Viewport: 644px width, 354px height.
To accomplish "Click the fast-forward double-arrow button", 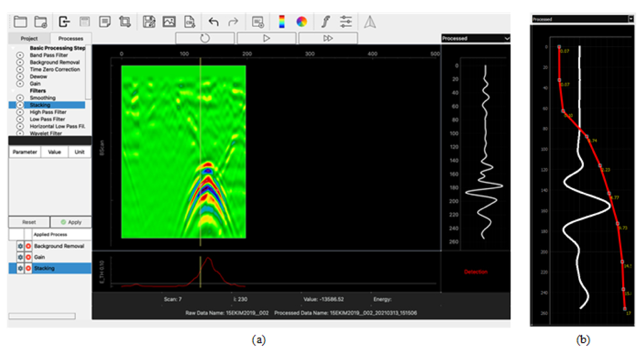I will tap(328, 38).
